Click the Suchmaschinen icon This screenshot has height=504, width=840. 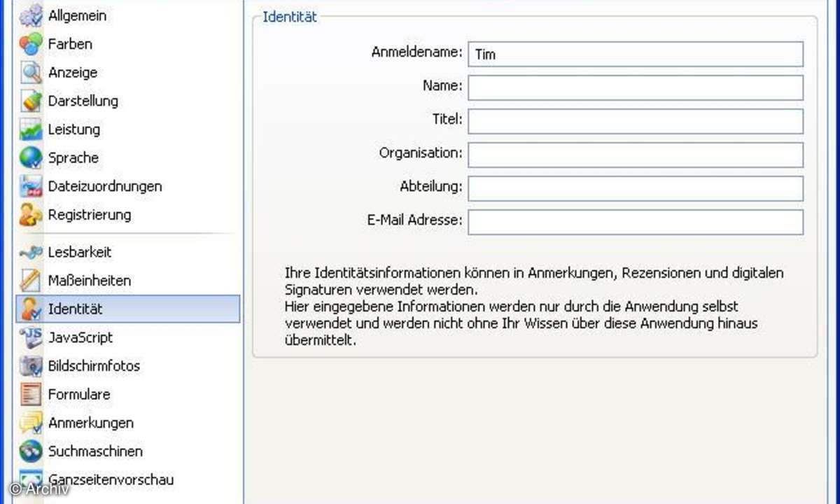click(31, 451)
